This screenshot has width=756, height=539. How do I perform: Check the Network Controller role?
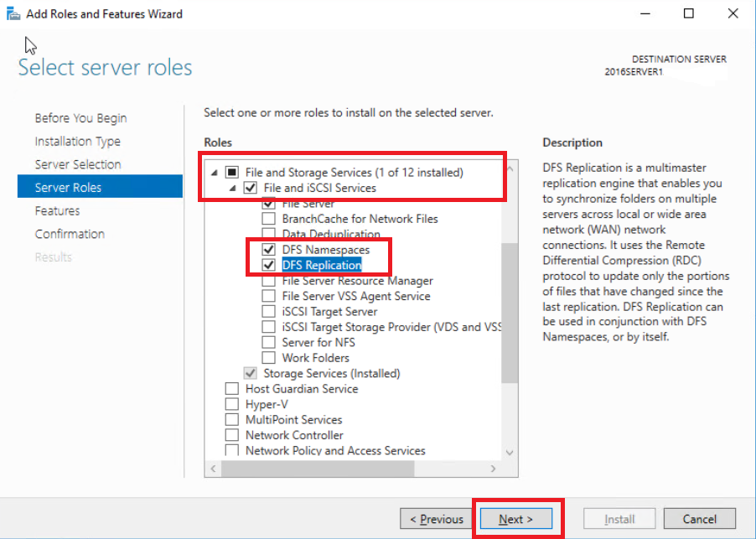[232, 434]
